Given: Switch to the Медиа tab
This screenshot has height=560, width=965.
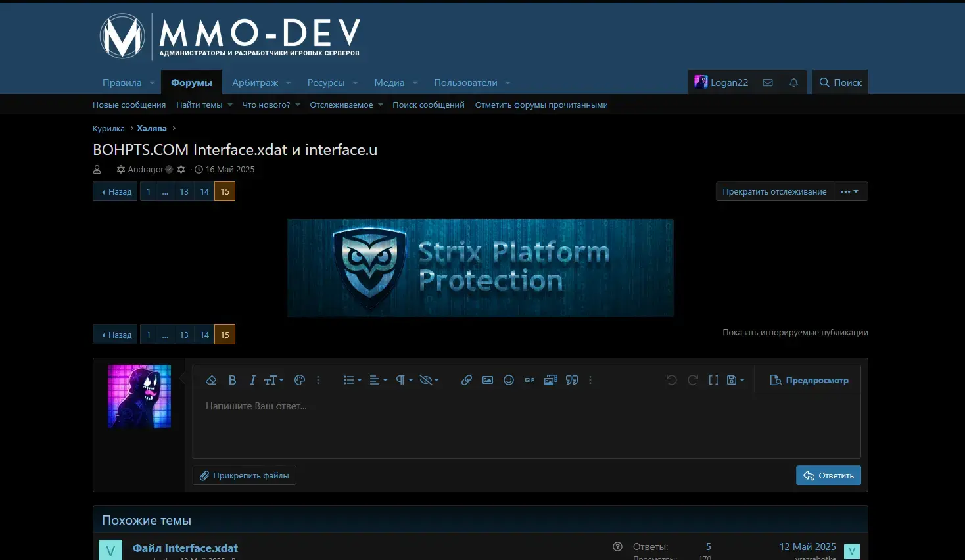Looking at the screenshot, I should (x=389, y=83).
